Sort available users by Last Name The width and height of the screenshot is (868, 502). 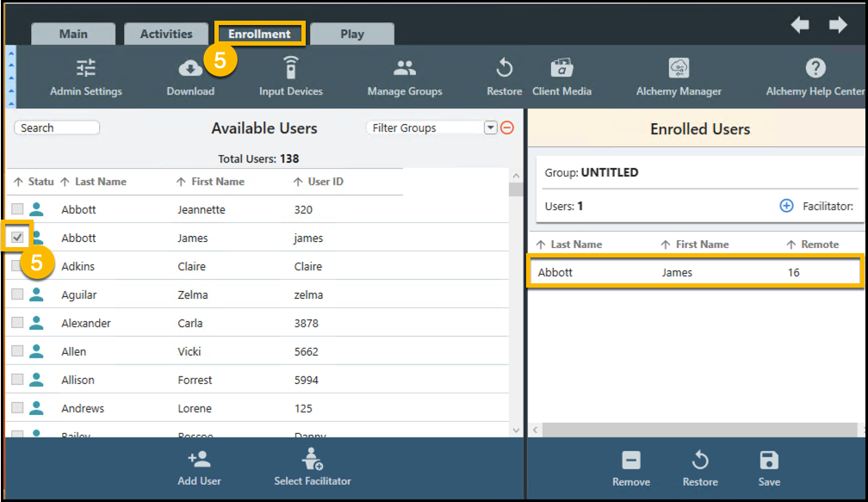100,182
